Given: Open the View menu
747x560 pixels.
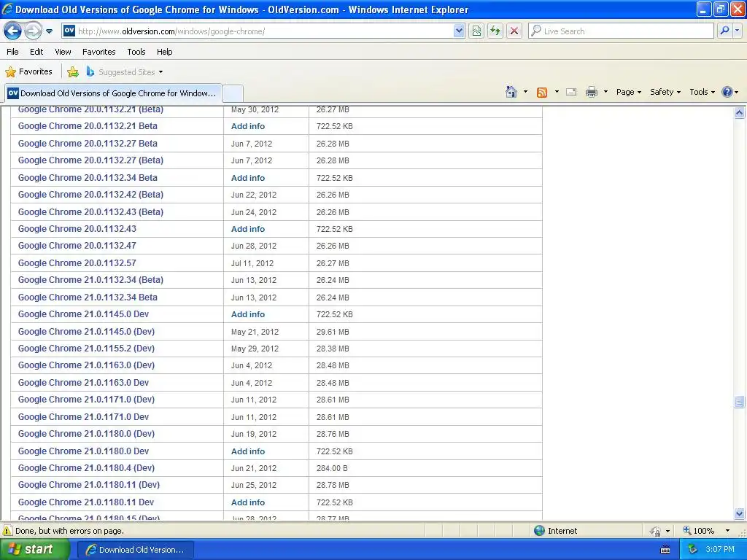Looking at the screenshot, I should click(63, 52).
